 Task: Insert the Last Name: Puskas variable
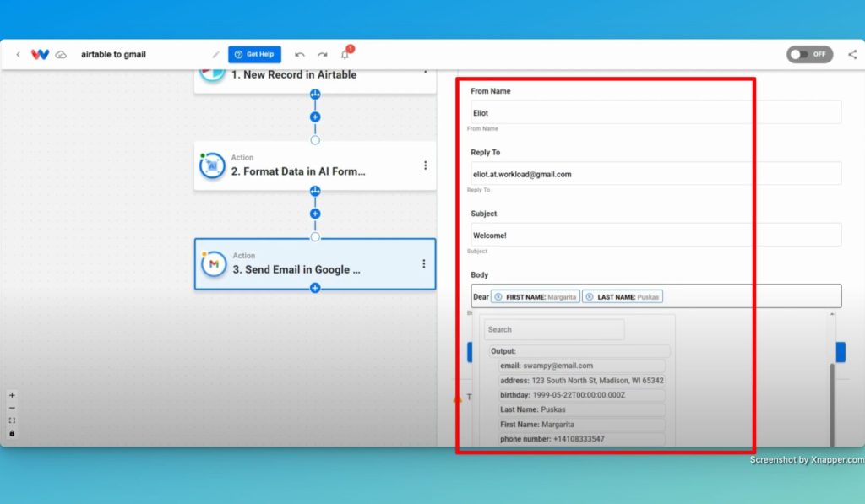[x=581, y=409]
